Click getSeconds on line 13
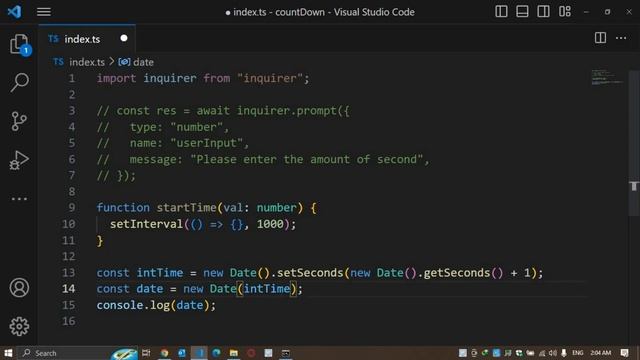Image resolution: width=640 pixels, height=360 pixels. (x=457, y=273)
